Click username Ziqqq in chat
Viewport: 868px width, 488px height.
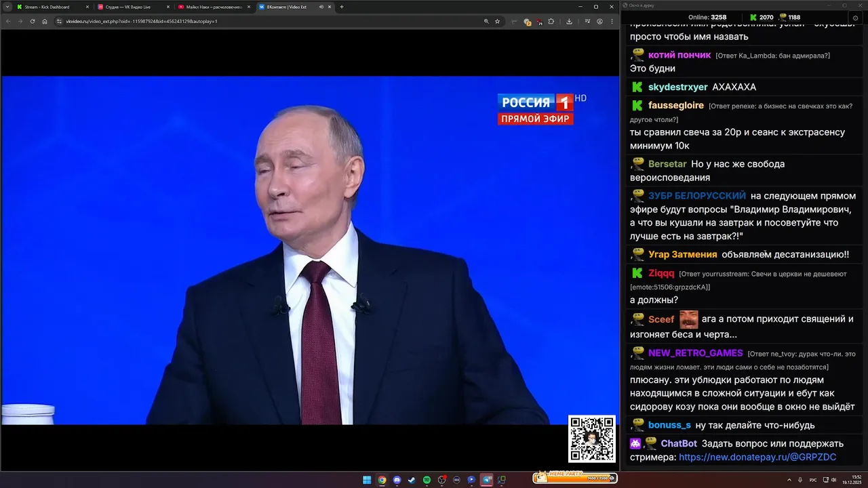[661, 273]
